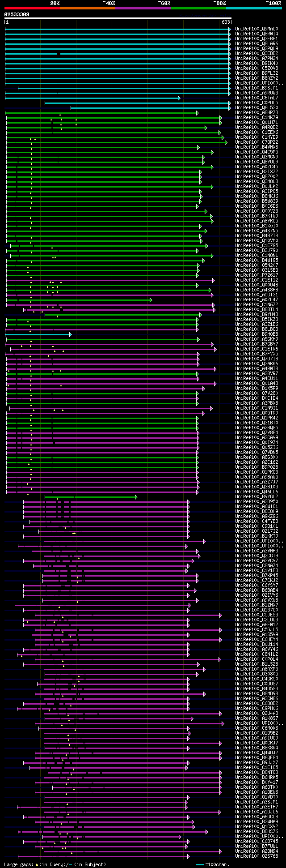Open hit UniRef100_Q2PQL9
The height and width of the screenshot is (868, 286).
(x=257, y=49)
